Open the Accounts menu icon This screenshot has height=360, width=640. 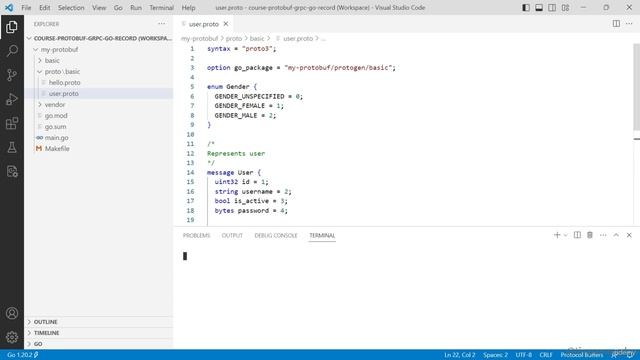pyautogui.click(x=12, y=313)
